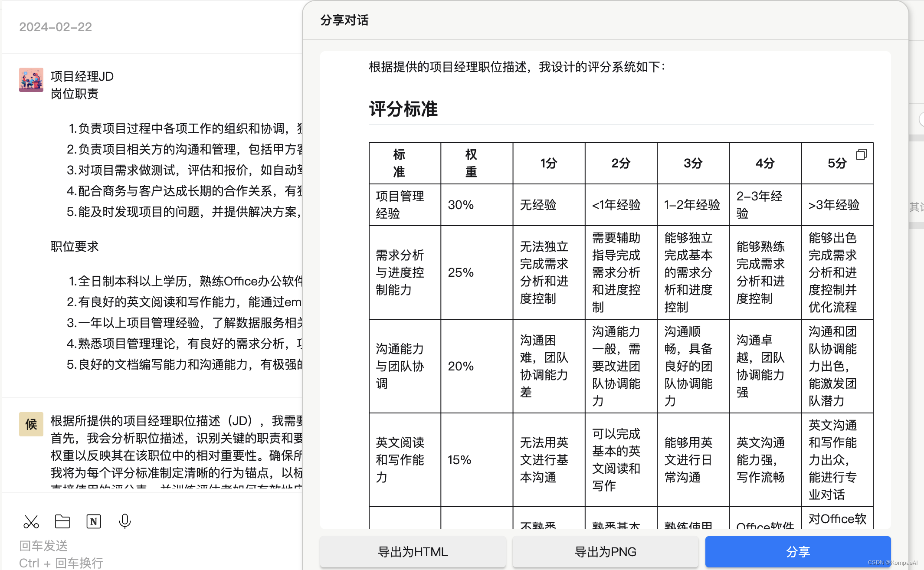This screenshot has width=924, height=570.
Task: Select the 30% weight cell
Action: tap(461, 205)
